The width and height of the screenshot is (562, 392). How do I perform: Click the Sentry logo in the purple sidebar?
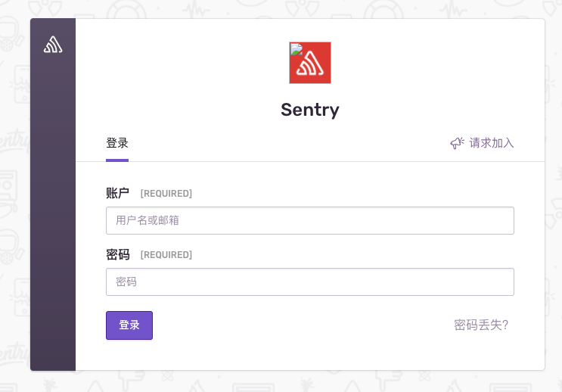53,45
